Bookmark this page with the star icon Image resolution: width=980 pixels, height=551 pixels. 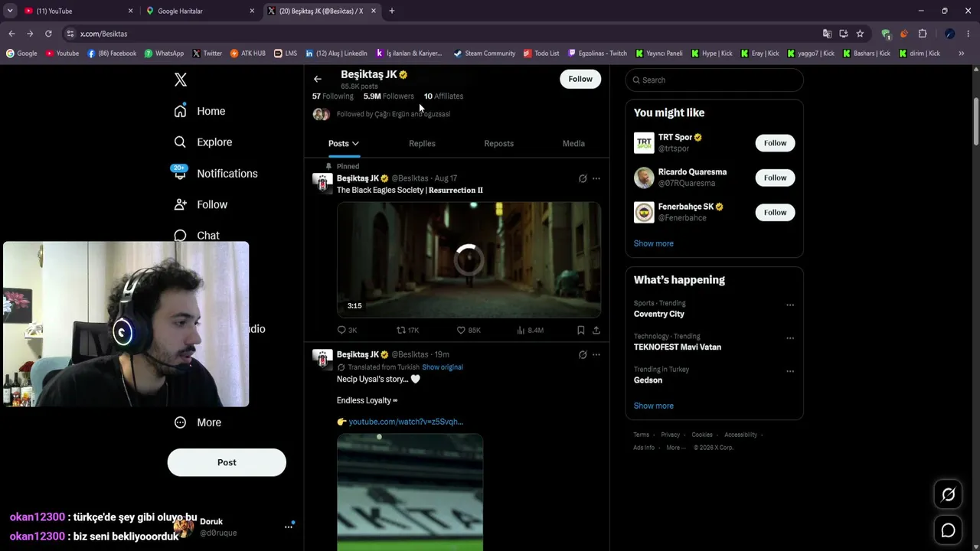[x=860, y=34]
